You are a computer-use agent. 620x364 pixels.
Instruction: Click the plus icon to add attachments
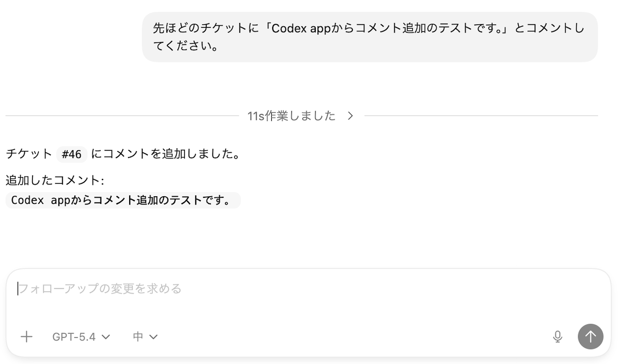pos(26,337)
